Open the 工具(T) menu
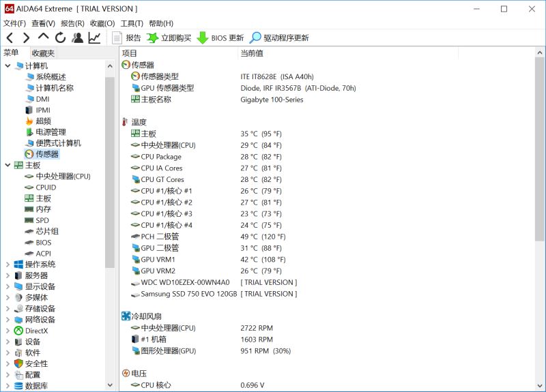546x392 pixels. pos(132,23)
